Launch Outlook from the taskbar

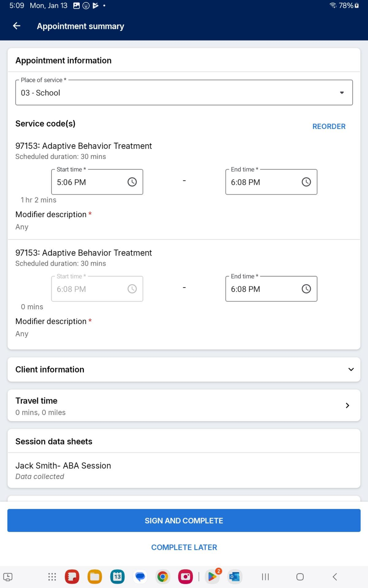(234, 577)
